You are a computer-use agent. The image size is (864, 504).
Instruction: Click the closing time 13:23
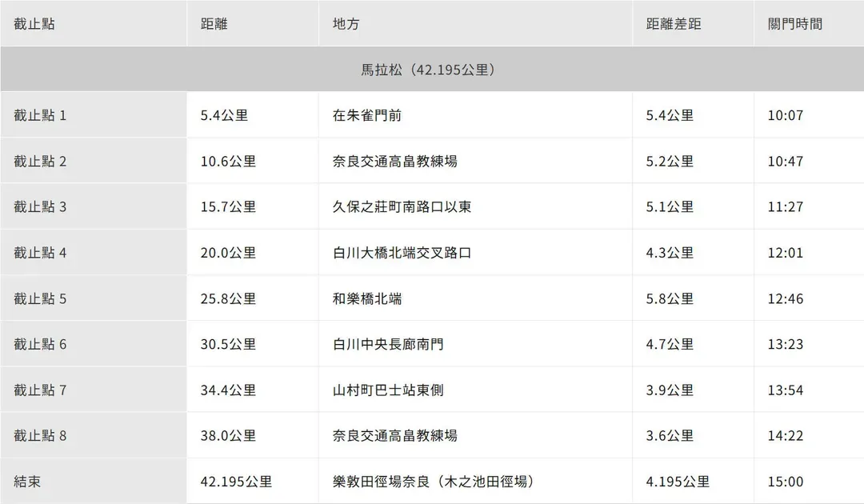tap(786, 344)
